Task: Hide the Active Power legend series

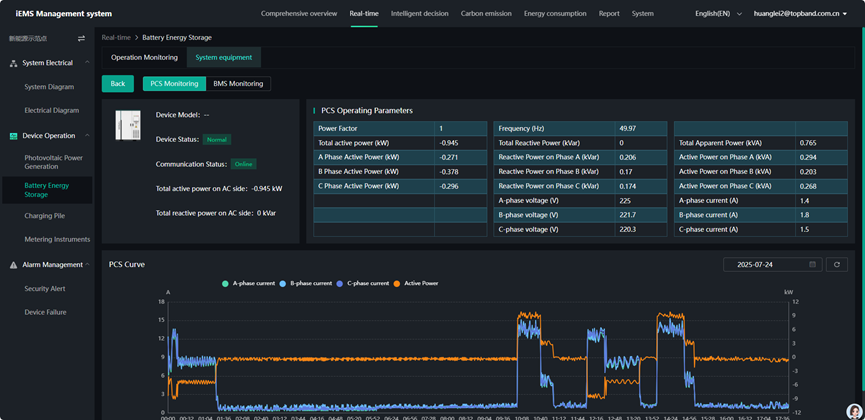Action: point(420,284)
